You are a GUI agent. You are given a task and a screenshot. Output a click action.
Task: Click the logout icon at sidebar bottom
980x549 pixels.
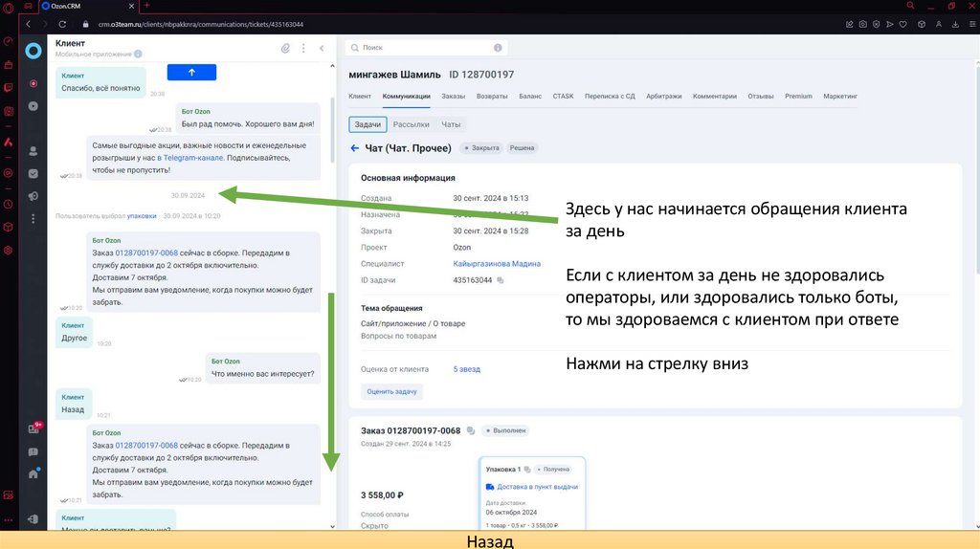(x=33, y=518)
